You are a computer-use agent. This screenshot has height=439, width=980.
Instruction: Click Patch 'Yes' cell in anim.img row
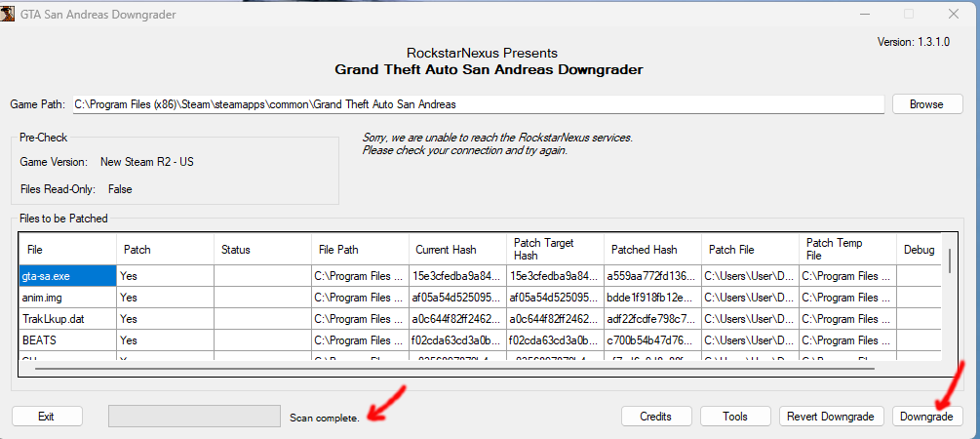tap(165, 298)
